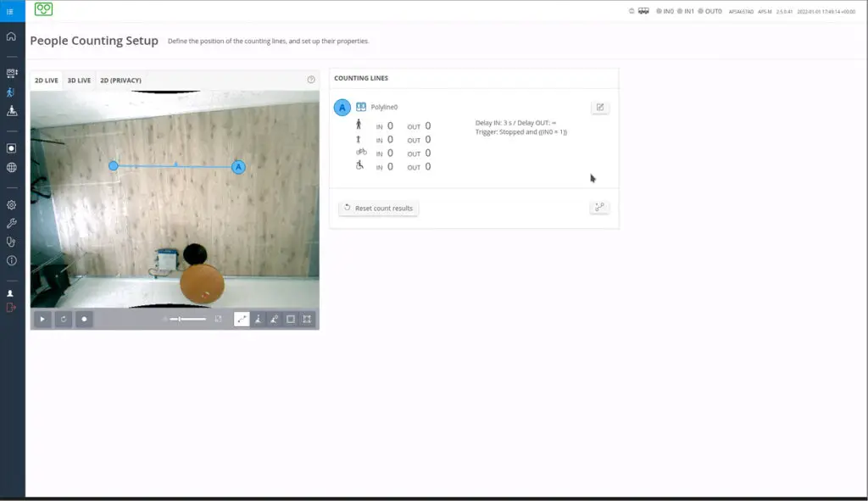Open settings gear icon in sidebar
868x501 pixels.
(x=11, y=204)
